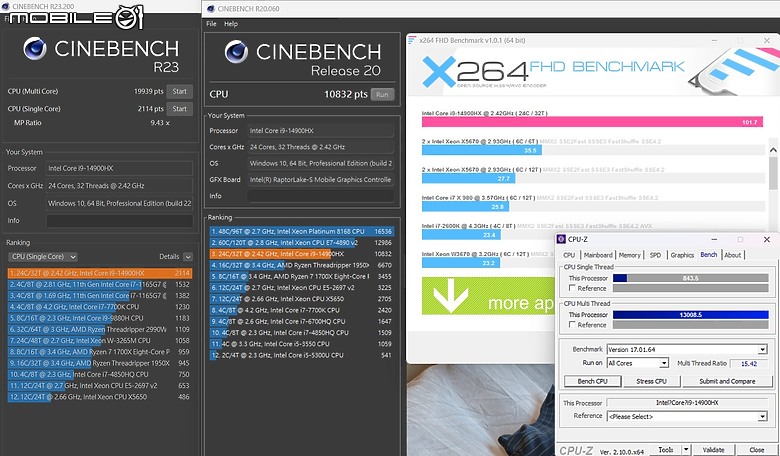
Task: Click the single thread 843.5 score bar
Action: pos(690,278)
